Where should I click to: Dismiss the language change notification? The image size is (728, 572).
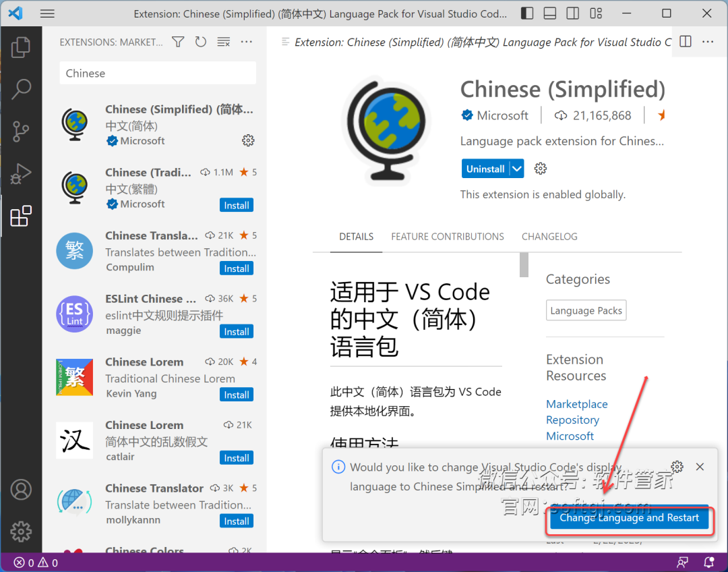pyautogui.click(x=700, y=467)
